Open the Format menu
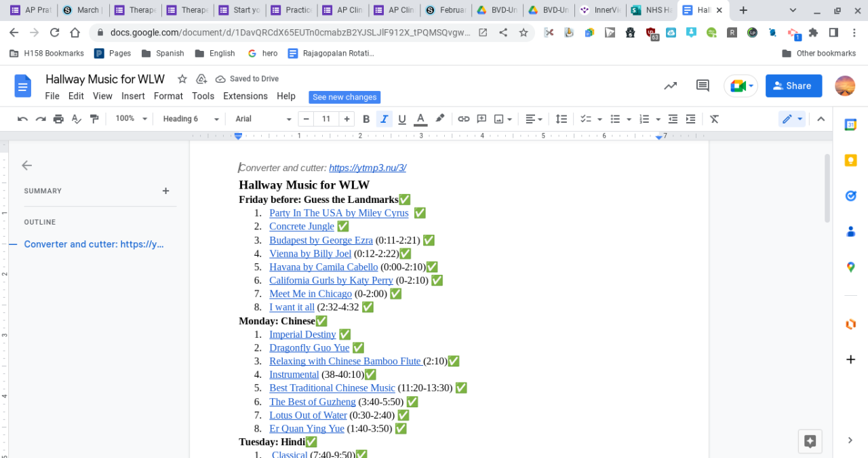The image size is (868, 458). pos(168,96)
